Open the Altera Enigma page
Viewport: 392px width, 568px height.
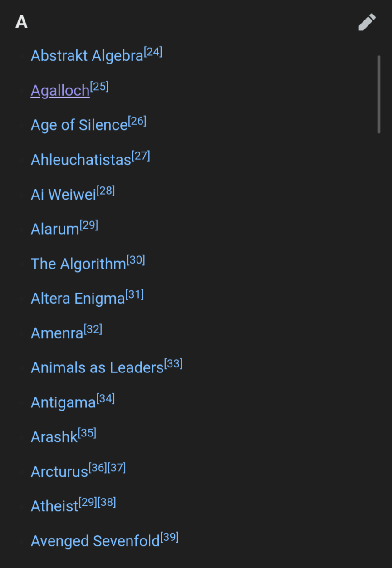(78, 299)
